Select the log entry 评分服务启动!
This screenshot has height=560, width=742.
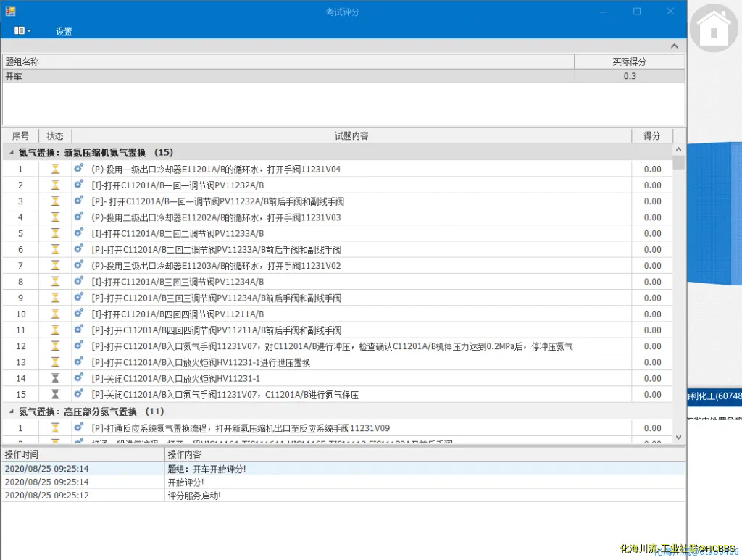click(x=194, y=496)
